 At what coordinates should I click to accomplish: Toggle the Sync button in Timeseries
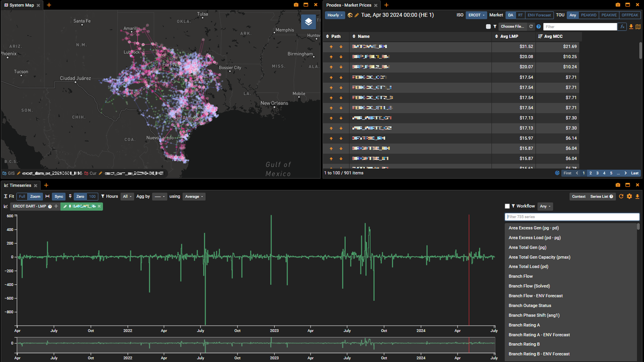pos(59,196)
